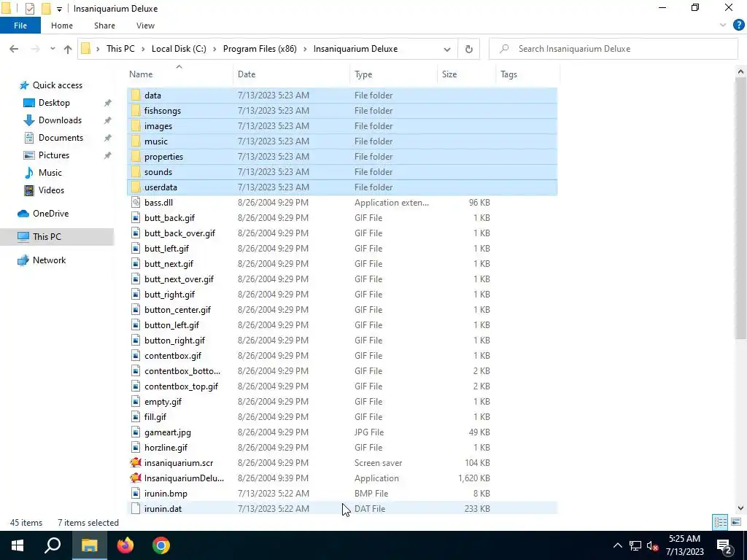
Task: Select Videos in navigation pane
Action: pyautogui.click(x=51, y=190)
